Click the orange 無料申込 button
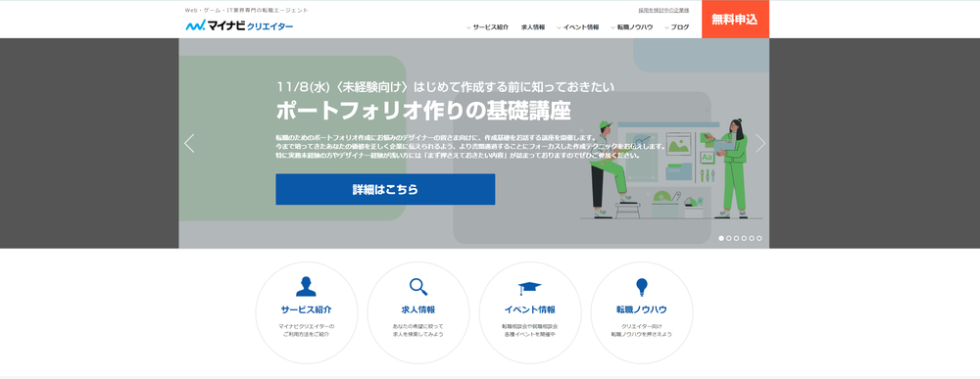This screenshot has height=379, width=980. pos(735,20)
